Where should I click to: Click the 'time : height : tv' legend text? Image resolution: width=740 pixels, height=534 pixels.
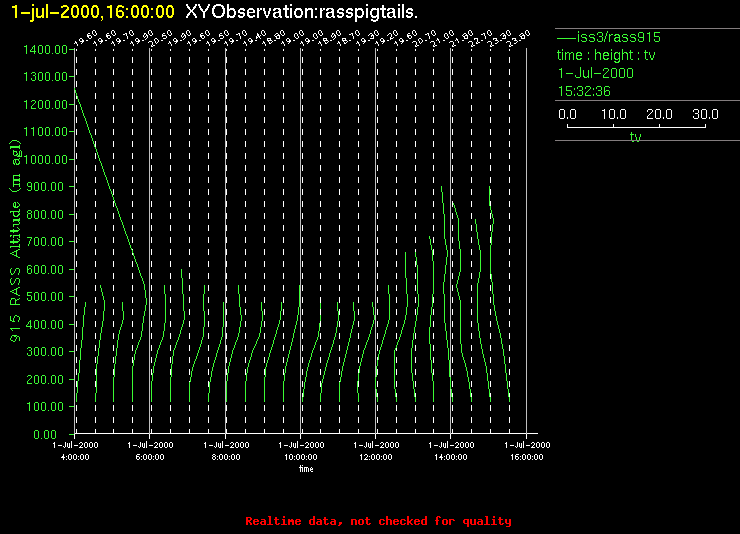pos(606,55)
